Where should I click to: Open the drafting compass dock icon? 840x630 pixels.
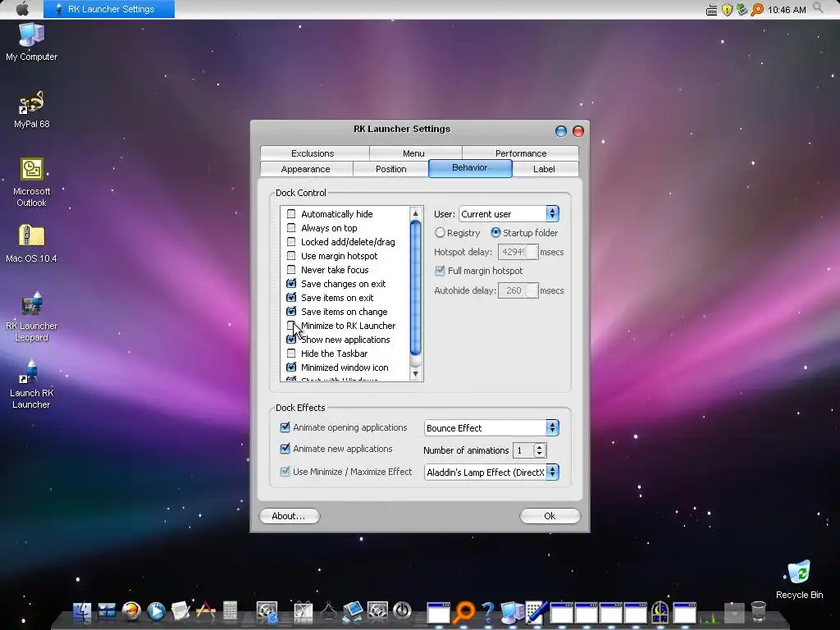pyautogui.click(x=328, y=611)
